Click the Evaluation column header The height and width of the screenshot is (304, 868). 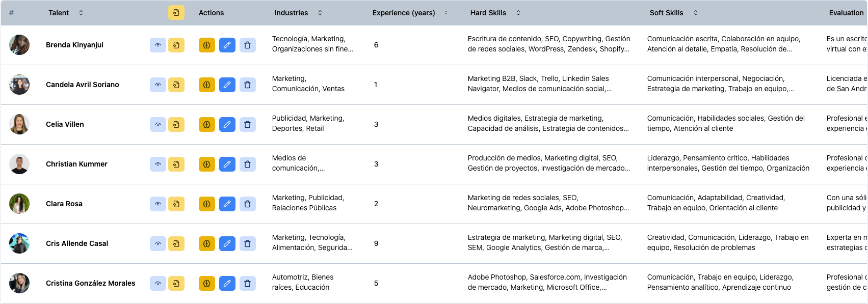(846, 13)
